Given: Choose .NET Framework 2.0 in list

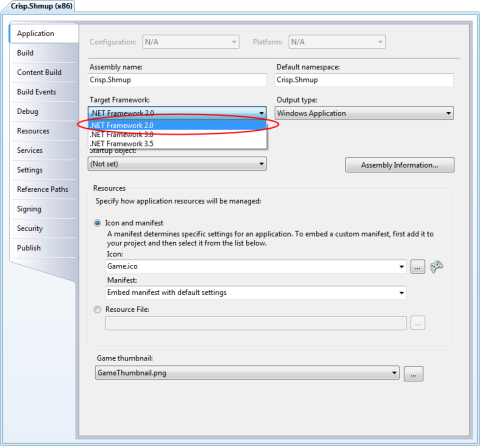Looking at the screenshot, I should coord(177,125).
